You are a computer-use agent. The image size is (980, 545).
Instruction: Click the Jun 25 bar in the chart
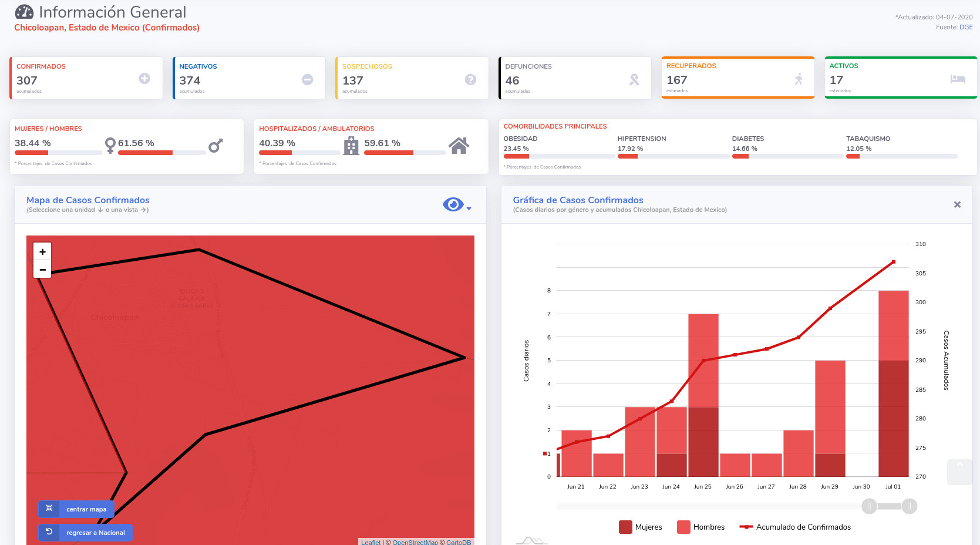pos(703,395)
